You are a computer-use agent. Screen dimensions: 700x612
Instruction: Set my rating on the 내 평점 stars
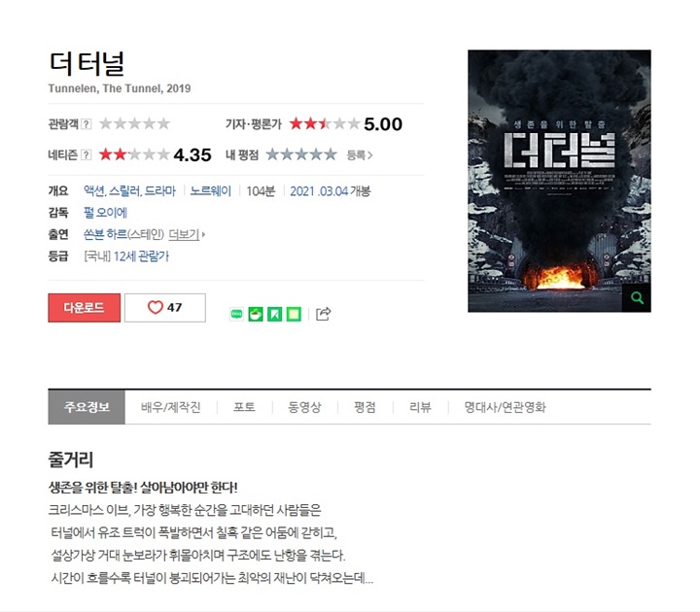click(x=301, y=154)
